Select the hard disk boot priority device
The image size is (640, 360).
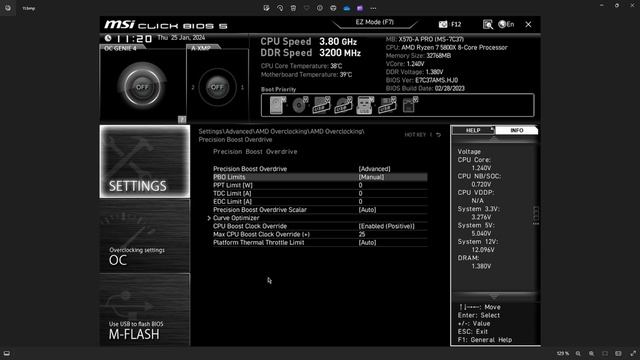278,105
